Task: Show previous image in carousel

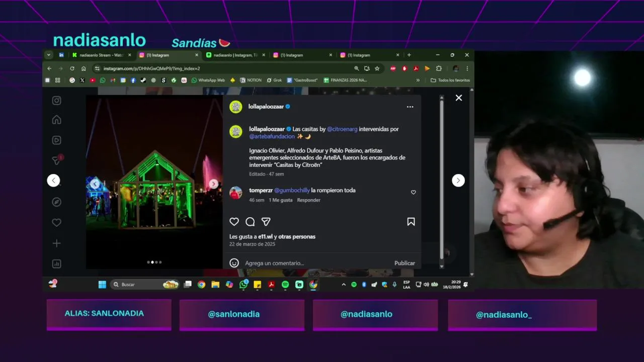Action: point(95,184)
